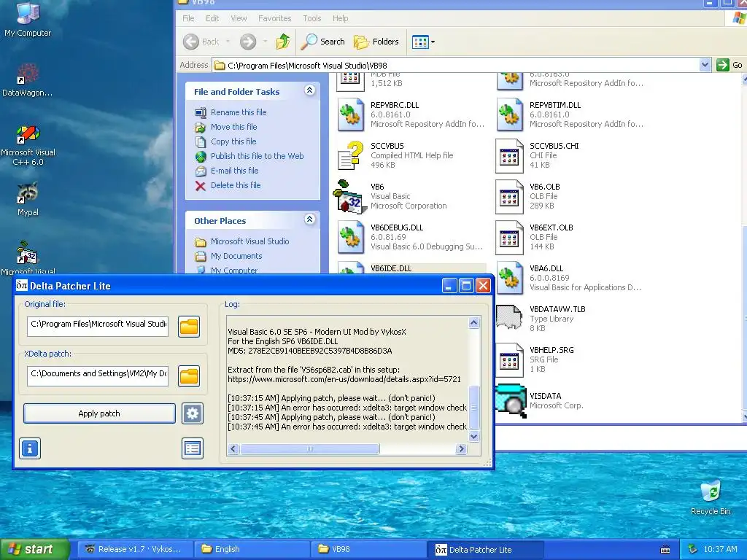Select REPVBRC.DLL file icon

coord(351,114)
